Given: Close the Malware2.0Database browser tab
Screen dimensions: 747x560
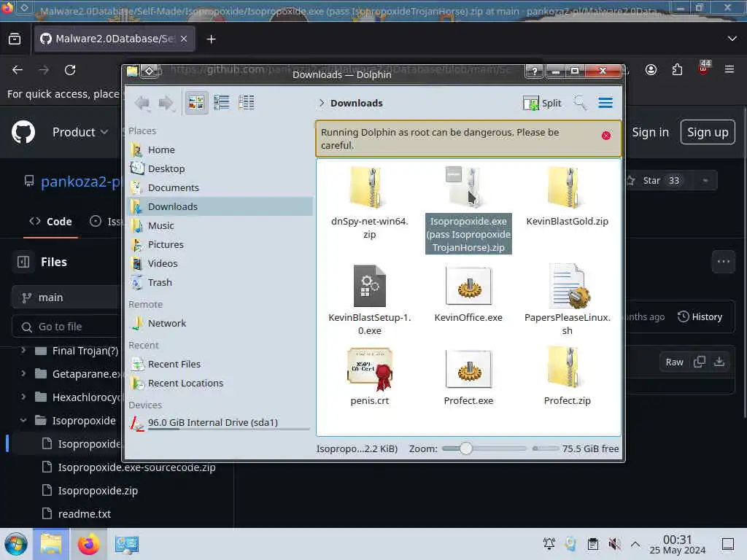Looking at the screenshot, I should click(184, 39).
